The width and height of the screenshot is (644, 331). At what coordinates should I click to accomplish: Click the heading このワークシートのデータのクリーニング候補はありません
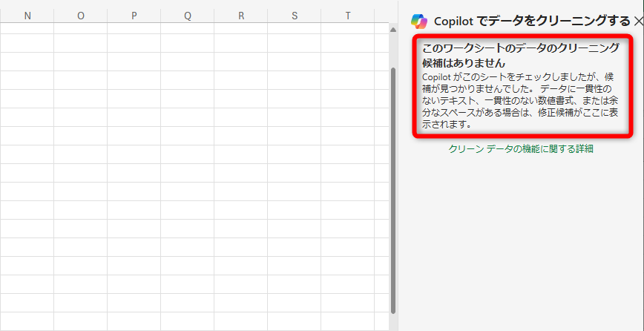[521, 56]
